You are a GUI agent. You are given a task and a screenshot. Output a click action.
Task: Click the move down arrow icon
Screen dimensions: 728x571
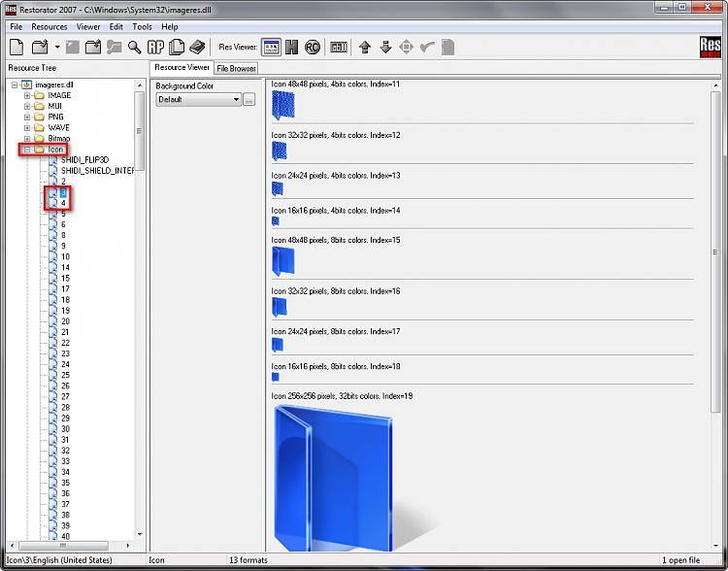pyautogui.click(x=385, y=47)
